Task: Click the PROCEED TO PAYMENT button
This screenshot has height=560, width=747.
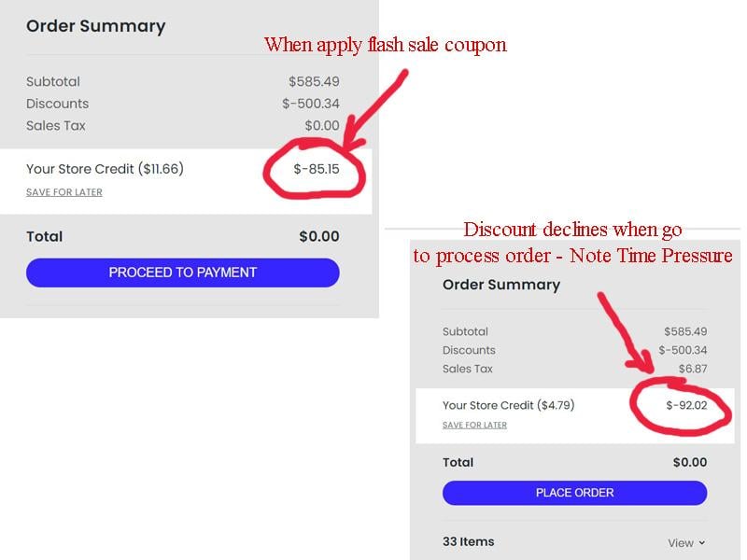Action: [182, 273]
